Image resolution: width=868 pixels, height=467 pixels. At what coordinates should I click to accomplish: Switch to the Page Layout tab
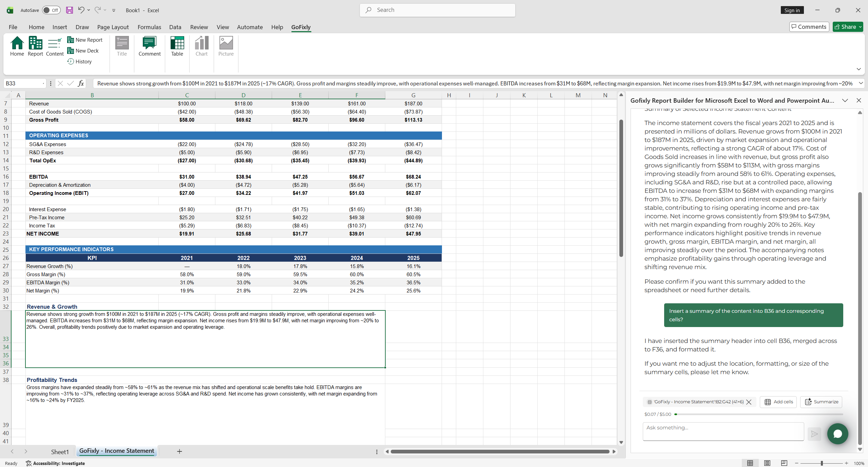[x=113, y=27]
